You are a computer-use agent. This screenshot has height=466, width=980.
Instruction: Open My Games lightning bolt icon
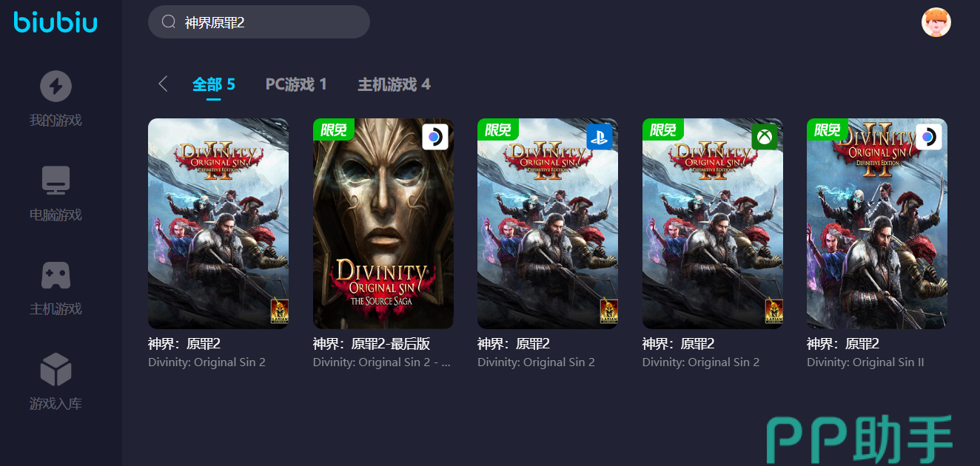pos(56,87)
